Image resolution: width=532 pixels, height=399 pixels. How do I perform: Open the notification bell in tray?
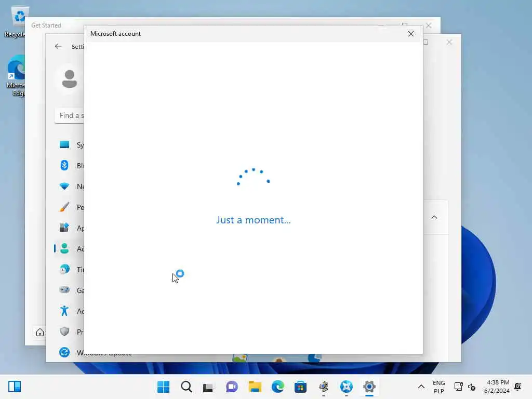pyautogui.click(x=518, y=386)
